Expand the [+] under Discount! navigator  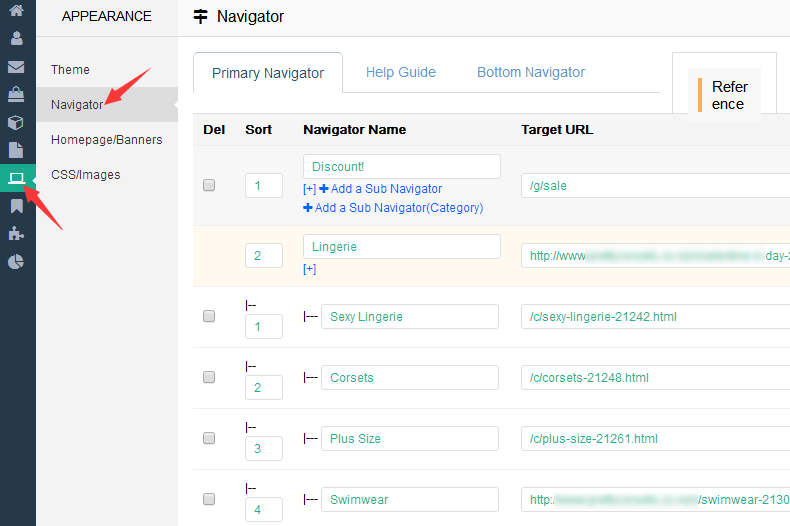point(309,189)
